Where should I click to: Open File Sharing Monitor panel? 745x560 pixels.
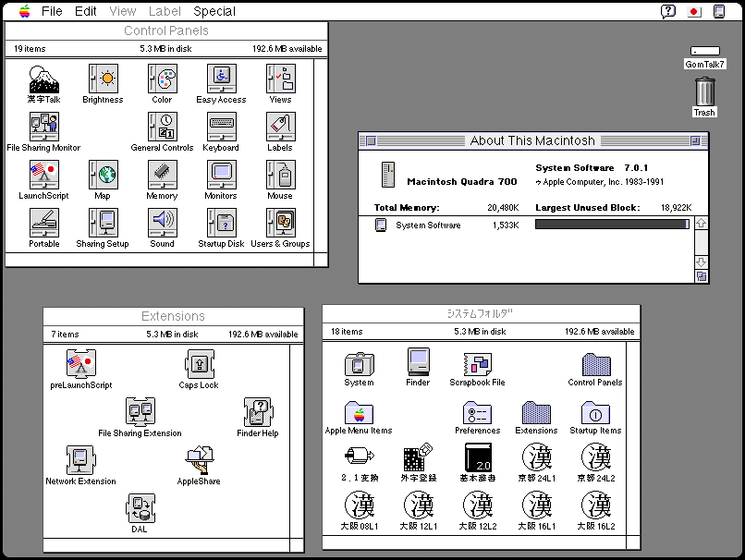click(43, 127)
